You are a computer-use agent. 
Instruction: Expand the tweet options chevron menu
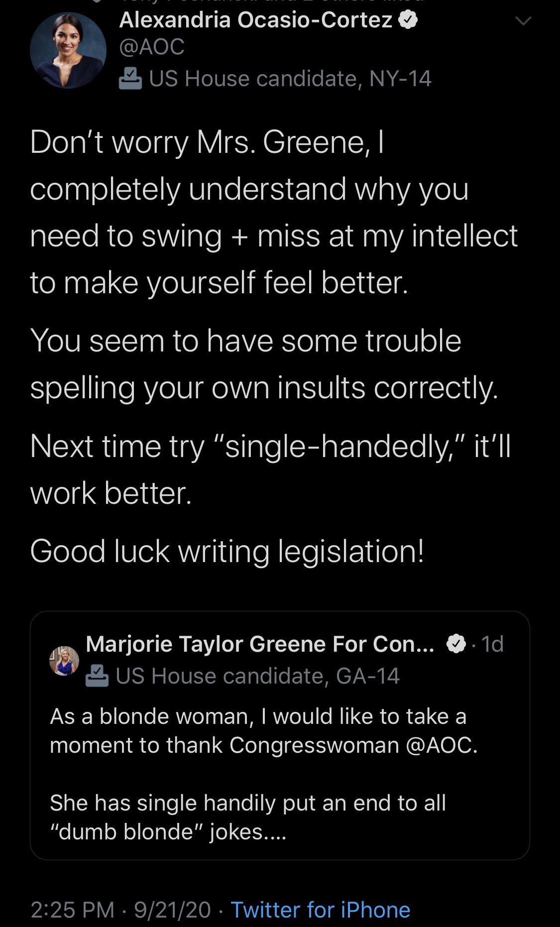[523, 21]
